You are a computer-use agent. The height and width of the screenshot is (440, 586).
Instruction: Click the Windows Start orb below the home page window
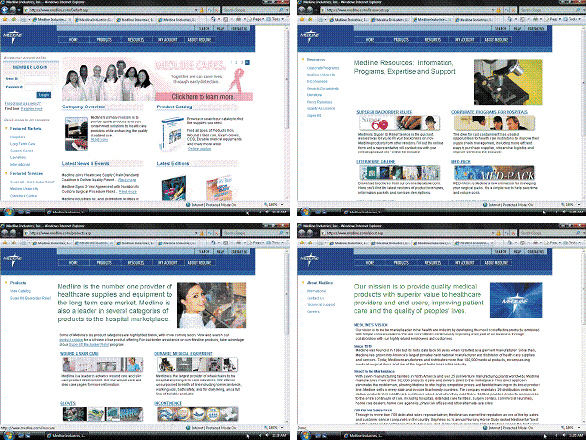8,212
